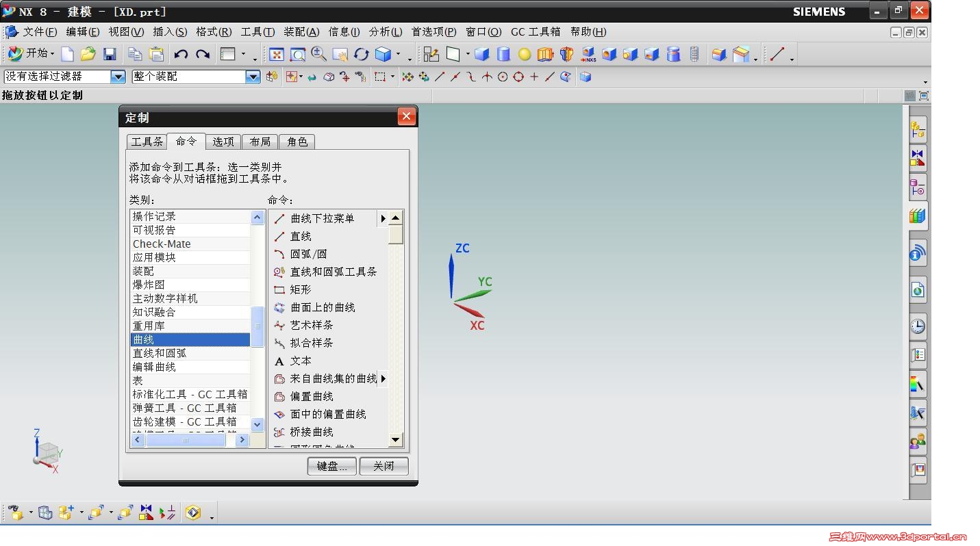Click the New file icon
The image size is (980, 546).
coord(67,54)
